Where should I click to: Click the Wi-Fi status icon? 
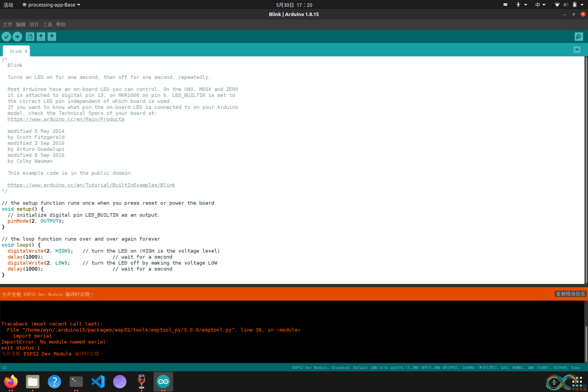point(557,5)
